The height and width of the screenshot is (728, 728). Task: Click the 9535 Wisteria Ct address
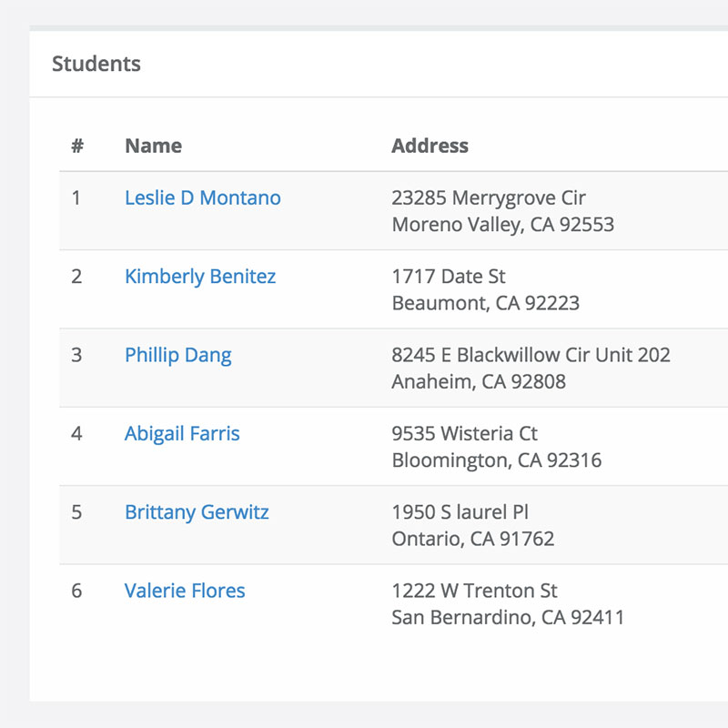click(x=464, y=434)
